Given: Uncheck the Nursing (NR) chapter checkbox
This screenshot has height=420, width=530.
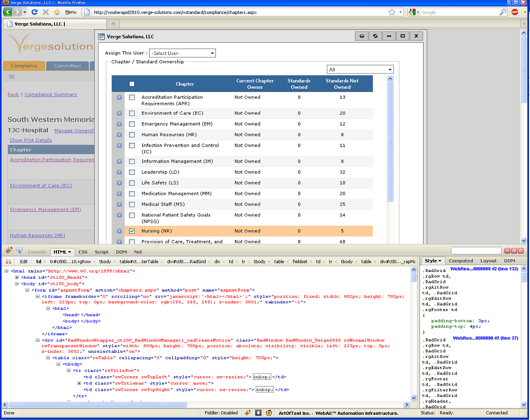Looking at the screenshot, I should (x=132, y=231).
